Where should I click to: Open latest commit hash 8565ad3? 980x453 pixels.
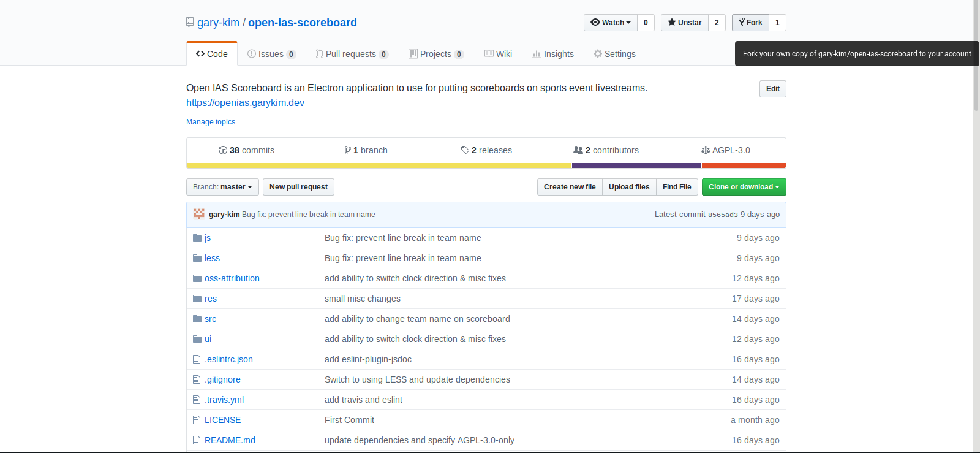pyautogui.click(x=723, y=215)
